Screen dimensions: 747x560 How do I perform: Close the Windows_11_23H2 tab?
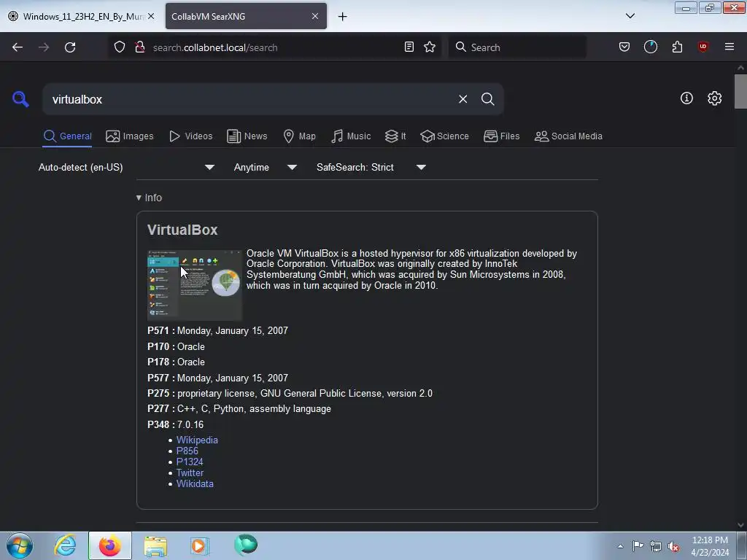[151, 16]
